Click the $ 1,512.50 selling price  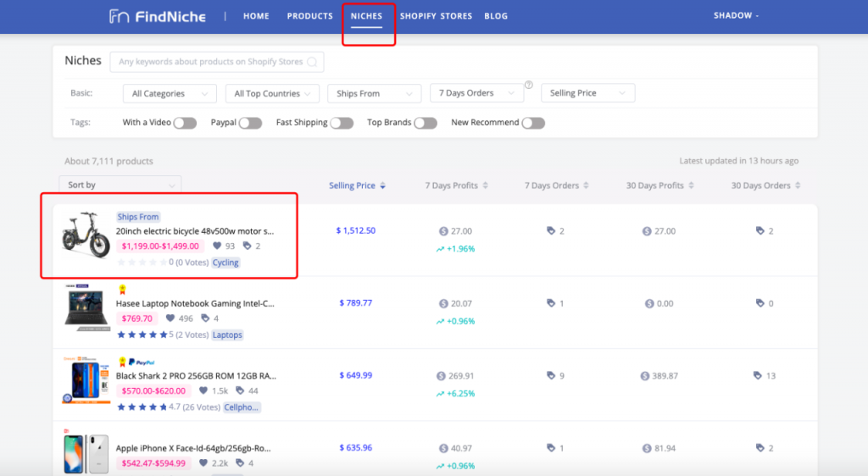click(356, 230)
